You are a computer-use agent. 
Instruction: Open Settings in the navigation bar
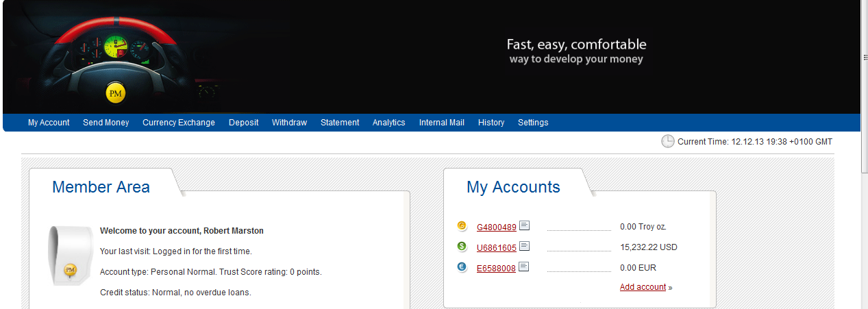coord(533,123)
